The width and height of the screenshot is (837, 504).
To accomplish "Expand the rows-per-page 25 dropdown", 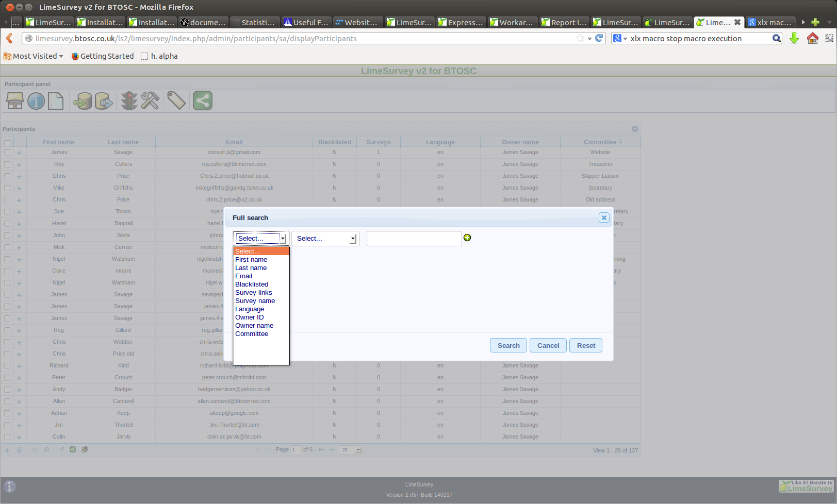I will (351, 450).
